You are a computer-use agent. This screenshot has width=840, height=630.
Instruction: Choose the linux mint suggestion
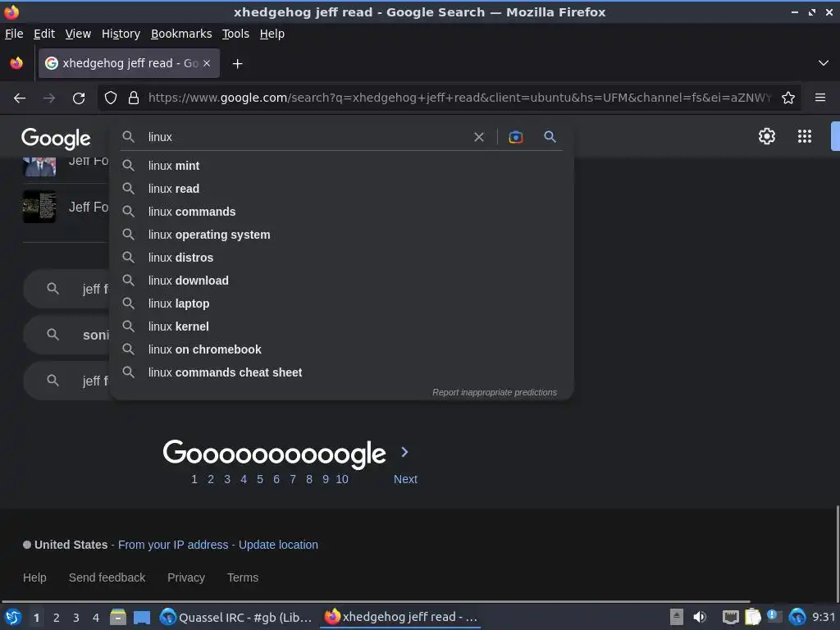pos(341,166)
